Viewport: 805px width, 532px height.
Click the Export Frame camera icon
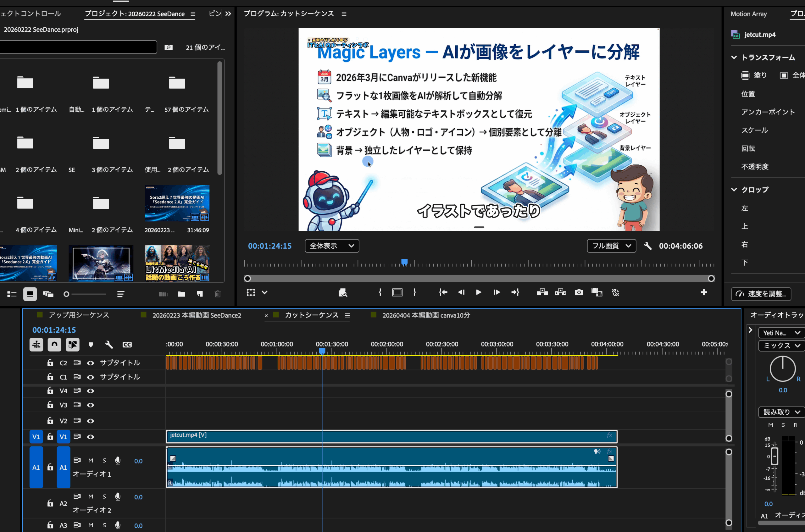[x=579, y=292]
